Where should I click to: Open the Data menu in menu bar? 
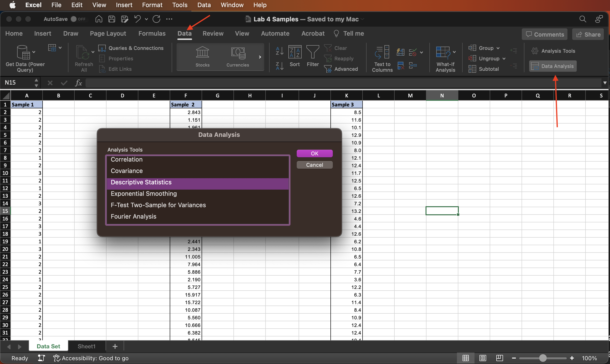(x=204, y=5)
